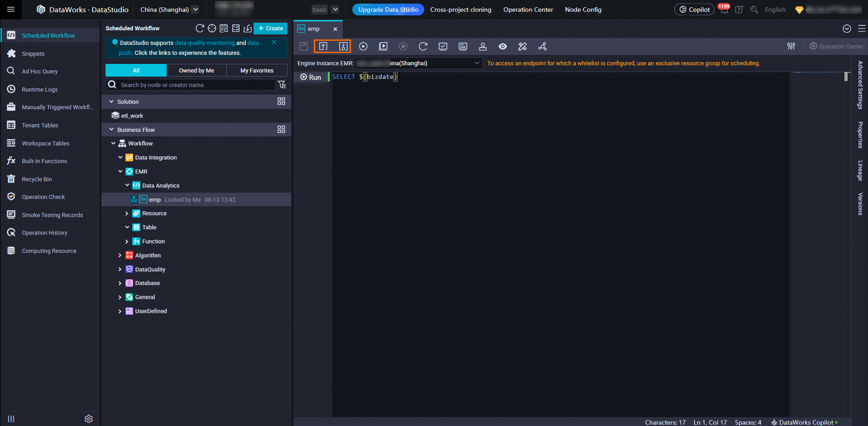Viewport: 868px width, 426px height.
Task: Click the ruler-and-pencil icon in editor toolbar
Action: (523, 46)
